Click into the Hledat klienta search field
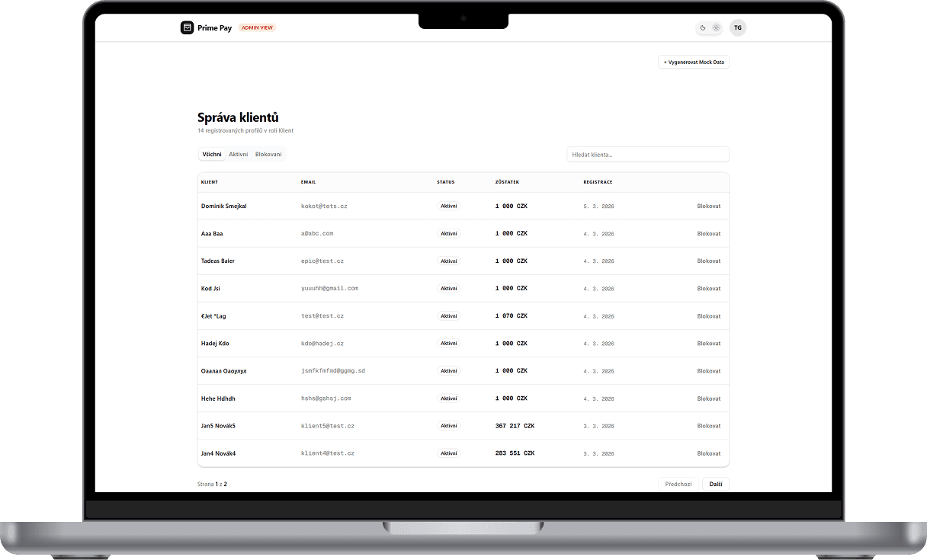The width and height of the screenshot is (927, 560). click(x=647, y=154)
